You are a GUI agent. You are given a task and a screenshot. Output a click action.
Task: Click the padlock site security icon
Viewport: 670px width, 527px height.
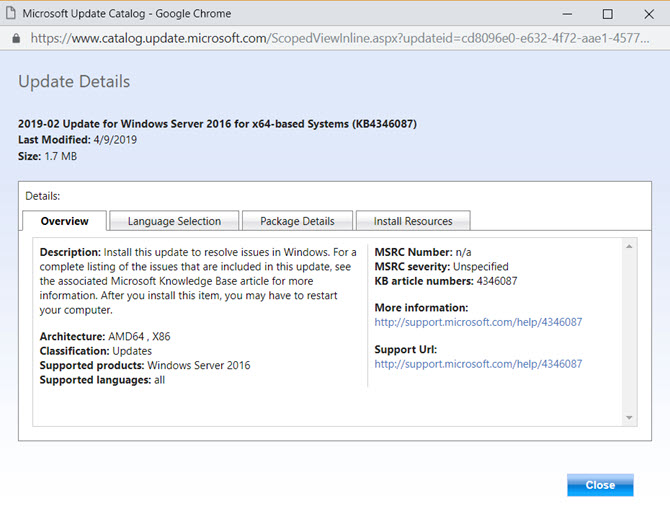15,38
